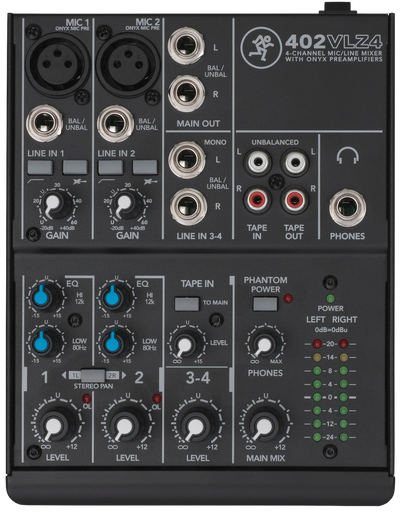400x515 pixels.
Task: Toggle the Phantom Power switch
Action: tap(265, 304)
